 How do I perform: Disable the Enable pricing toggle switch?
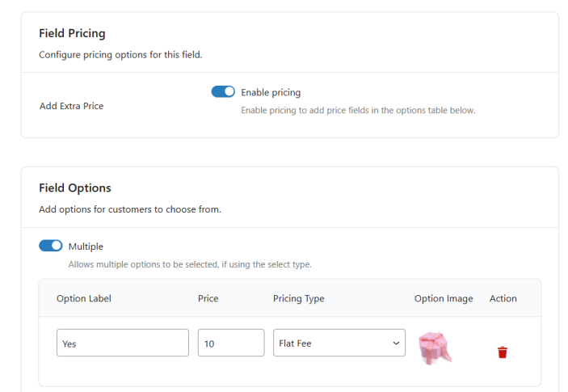pyautogui.click(x=223, y=92)
